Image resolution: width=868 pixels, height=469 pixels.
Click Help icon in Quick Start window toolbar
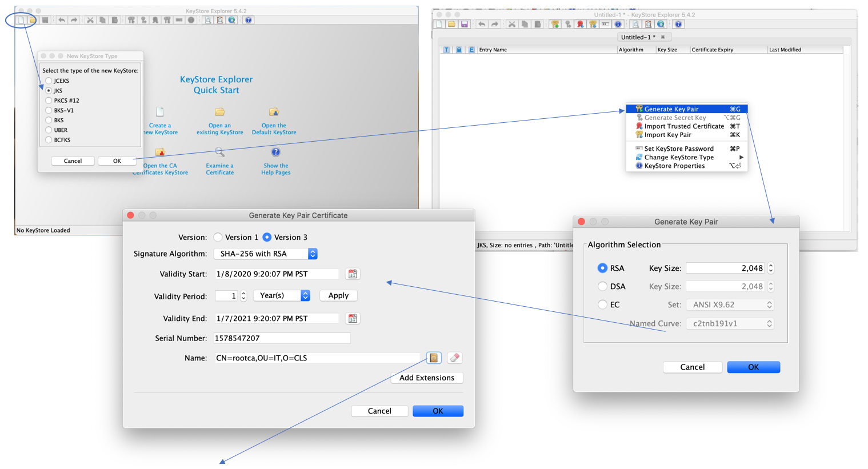click(248, 20)
